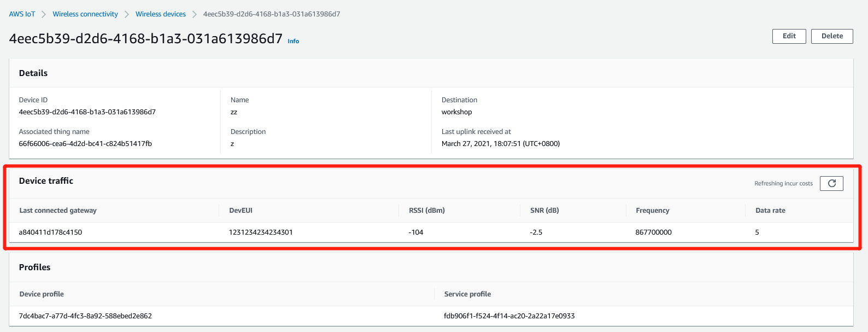Click the Frequency value 867700000
The height and width of the screenshot is (332, 868).
point(654,232)
